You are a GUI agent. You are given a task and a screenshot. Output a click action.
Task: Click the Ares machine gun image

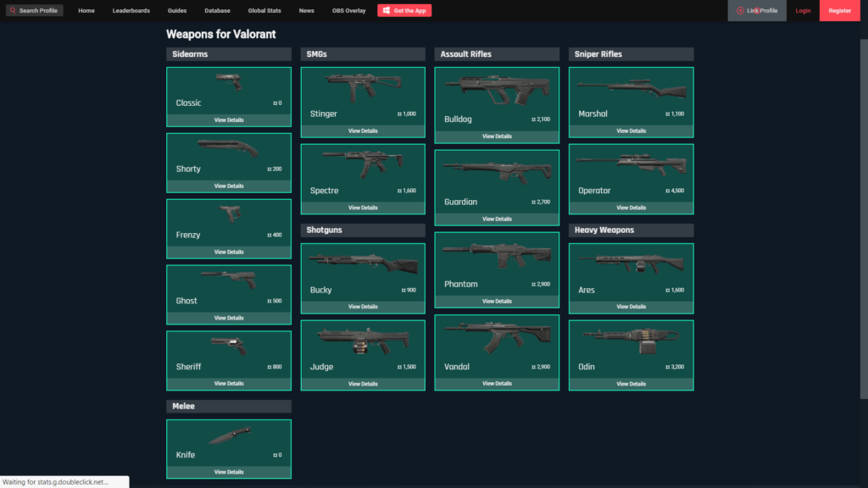pos(631,263)
